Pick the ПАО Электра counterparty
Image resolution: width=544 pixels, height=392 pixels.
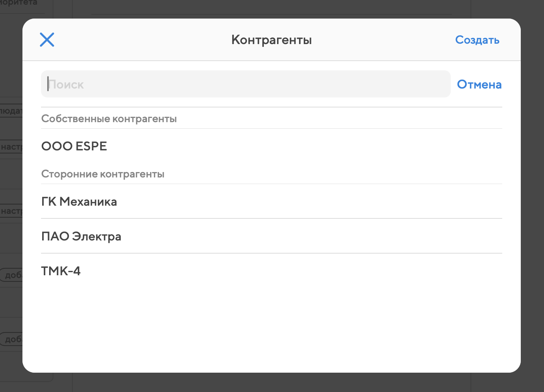[x=81, y=236]
